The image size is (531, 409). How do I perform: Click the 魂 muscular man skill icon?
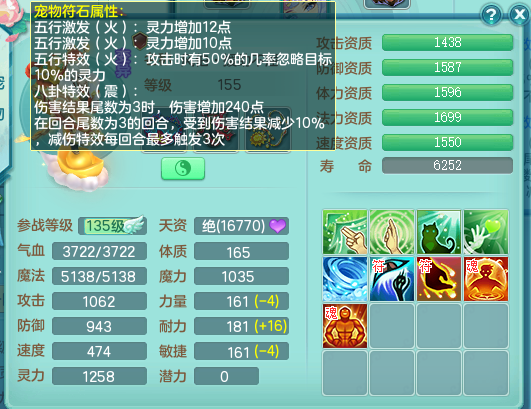tap(345, 326)
